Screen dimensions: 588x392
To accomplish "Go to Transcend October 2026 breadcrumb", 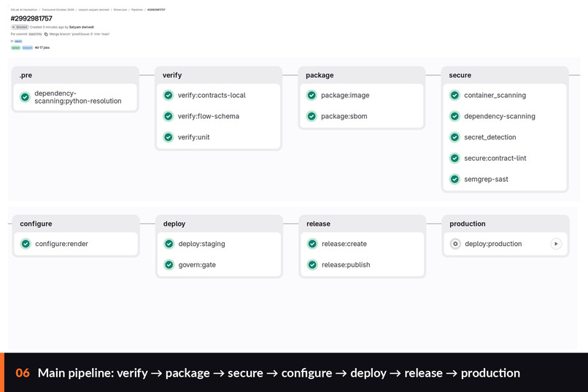I will 58,9.
